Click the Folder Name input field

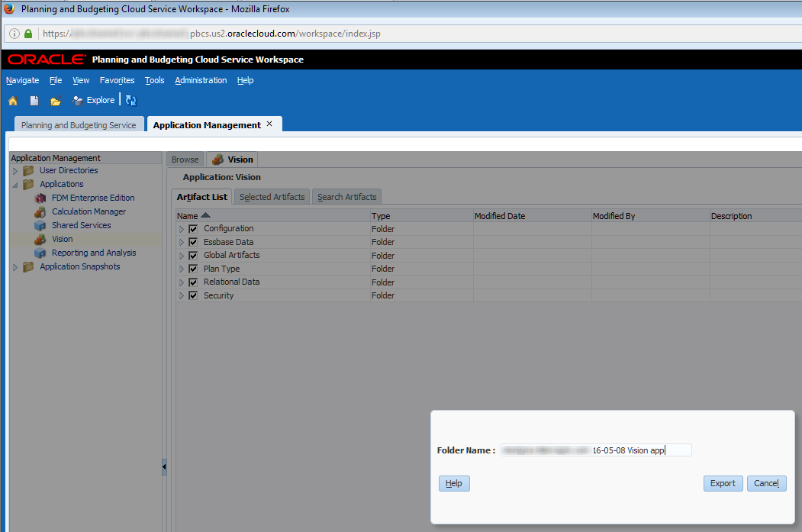tap(596, 450)
